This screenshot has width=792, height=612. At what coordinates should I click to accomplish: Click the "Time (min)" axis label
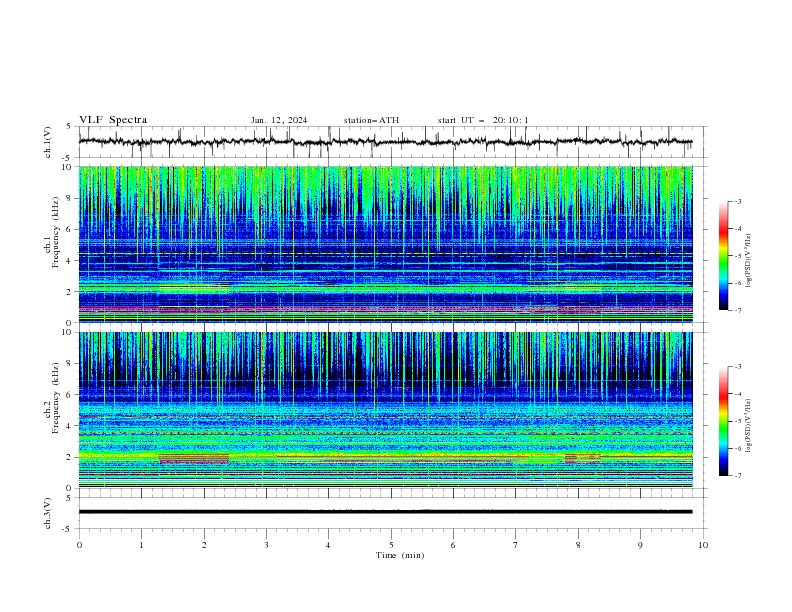pos(400,555)
